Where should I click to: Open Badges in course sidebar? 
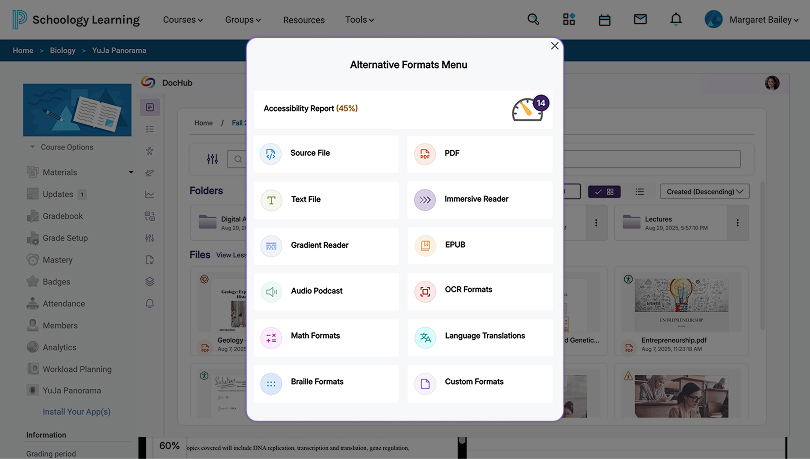click(49, 282)
